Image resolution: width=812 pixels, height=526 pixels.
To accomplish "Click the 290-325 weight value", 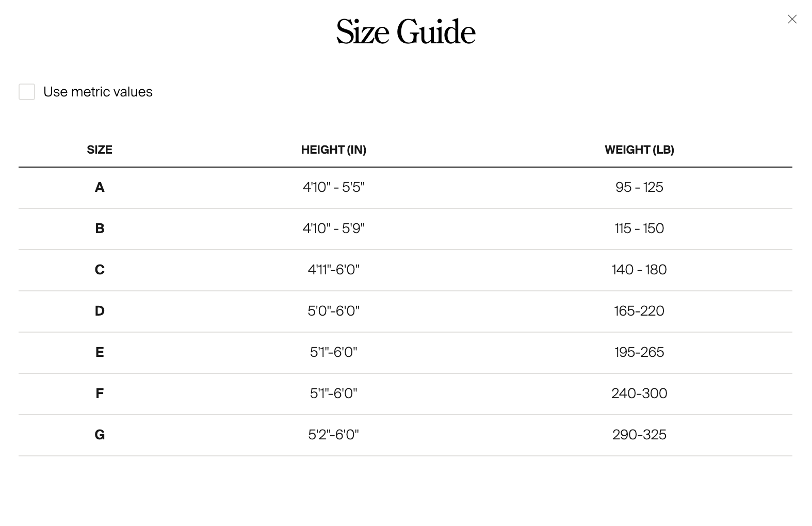I will tap(639, 435).
